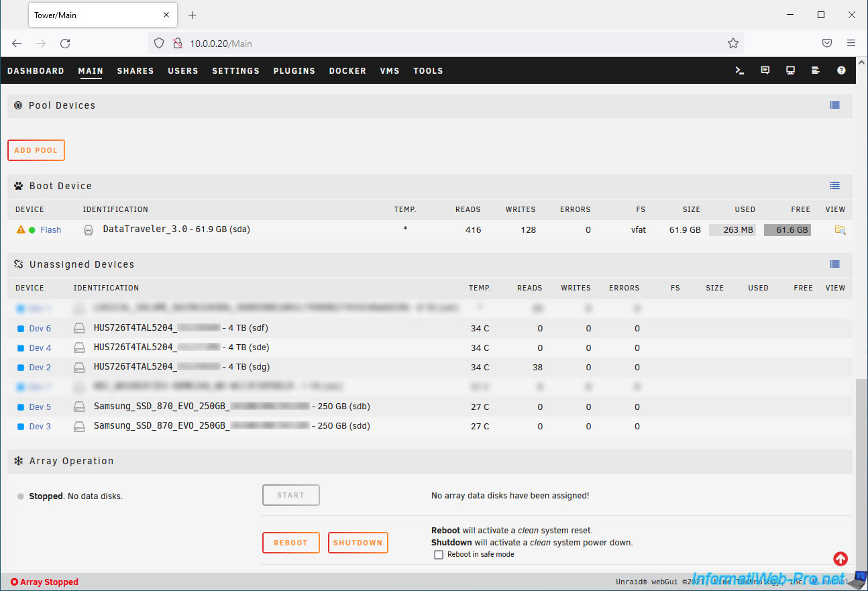Click the Firefox bookmark star icon
This screenshot has height=591, width=868.
tap(733, 44)
